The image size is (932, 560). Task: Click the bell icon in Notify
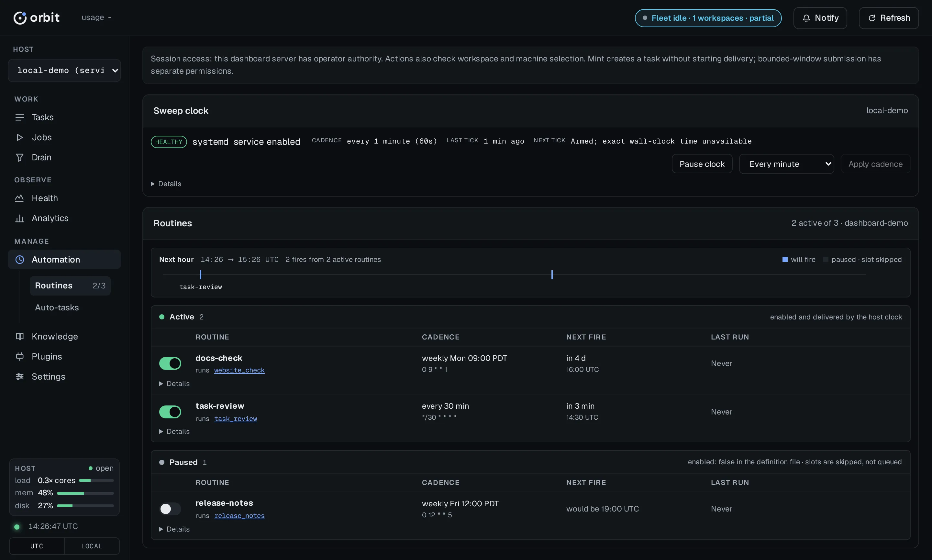pos(806,18)
